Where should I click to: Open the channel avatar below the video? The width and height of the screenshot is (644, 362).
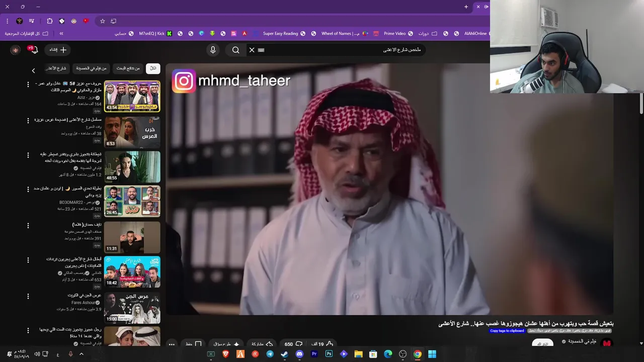(x=607, y=343)
